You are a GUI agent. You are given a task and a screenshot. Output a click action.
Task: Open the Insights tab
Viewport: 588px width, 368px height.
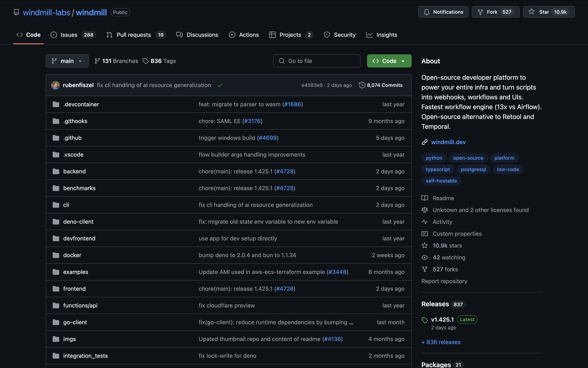(382, 35)
